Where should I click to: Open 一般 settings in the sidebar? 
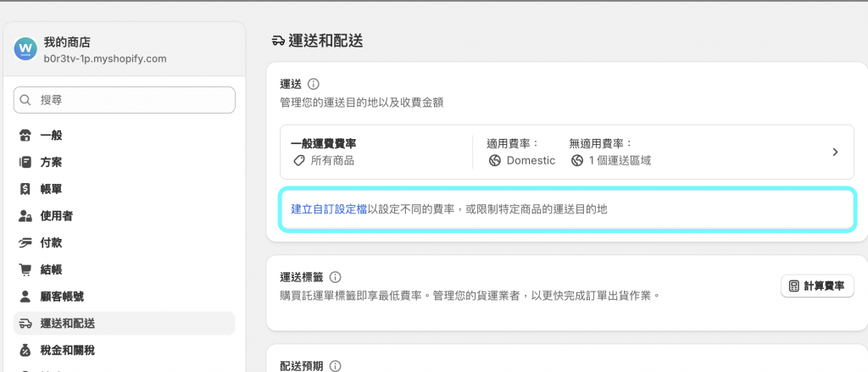(51, 135)
